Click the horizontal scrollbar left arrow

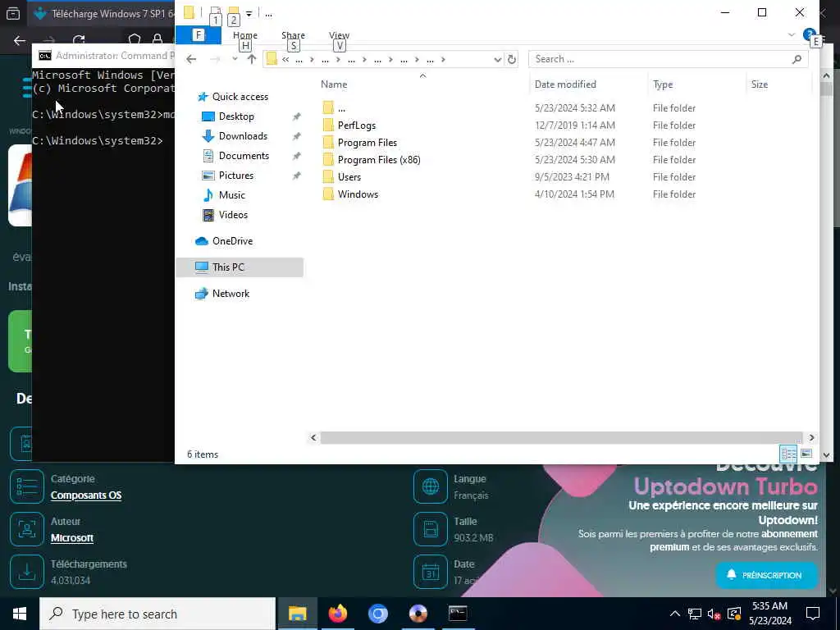click(x=313, y=438)
